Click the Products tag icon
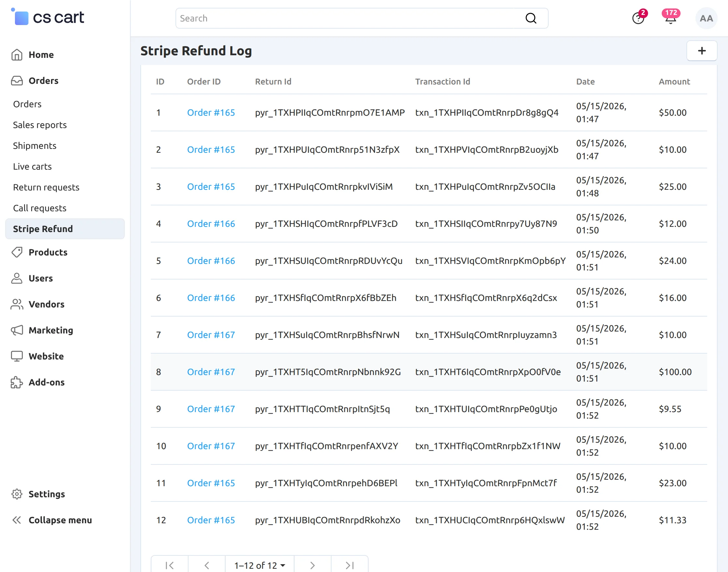728x572 pixels. click(17, 252)
